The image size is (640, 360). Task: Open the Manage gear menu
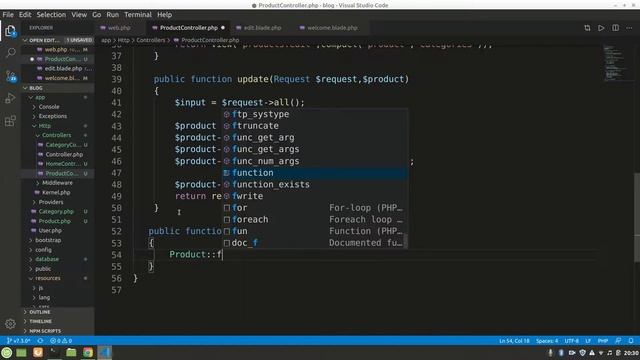tap(10, 324)
